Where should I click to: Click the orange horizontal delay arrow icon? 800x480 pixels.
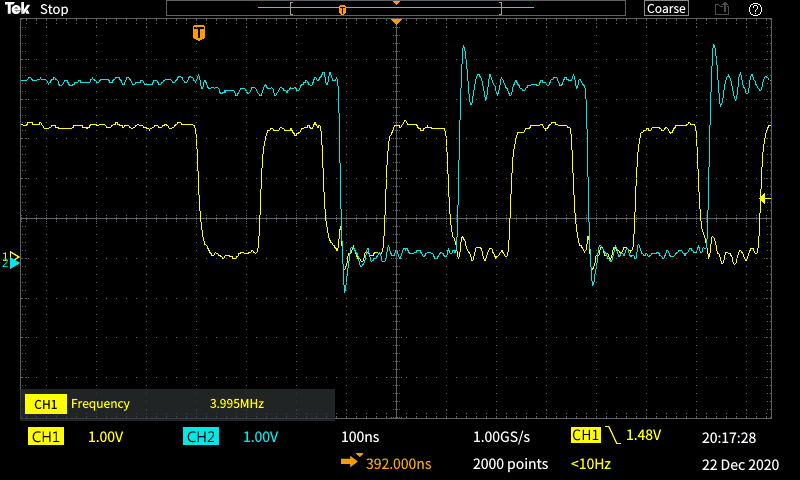tap(351, 463)
